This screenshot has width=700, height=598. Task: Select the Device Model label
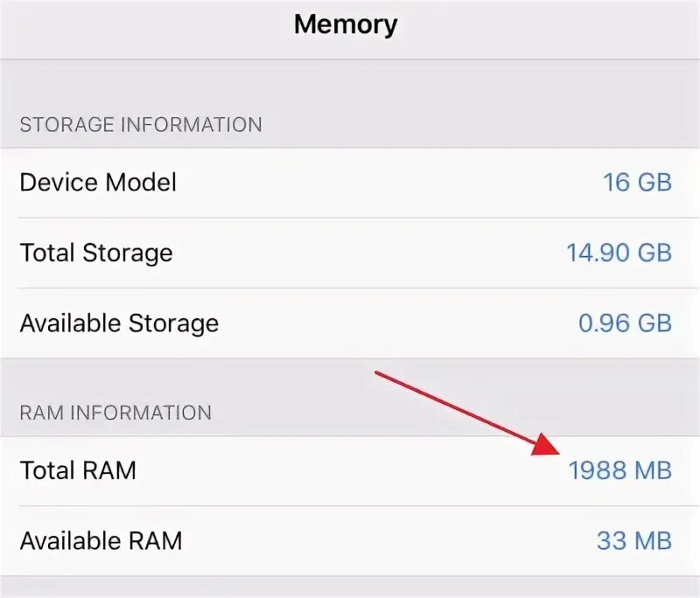pyautogui.click(x=98, y=183)
